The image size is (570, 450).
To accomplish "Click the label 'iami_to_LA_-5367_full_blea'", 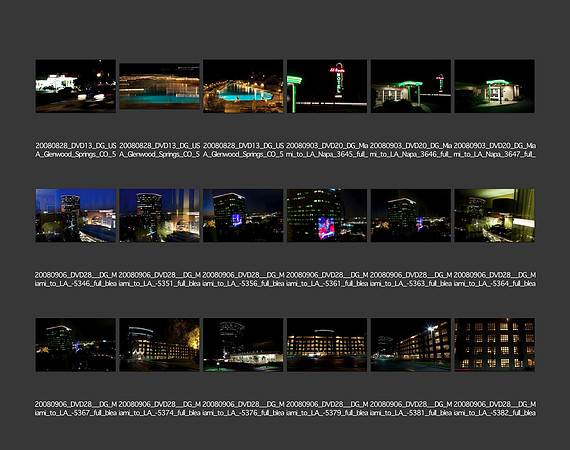I will (x=76, y=413).
